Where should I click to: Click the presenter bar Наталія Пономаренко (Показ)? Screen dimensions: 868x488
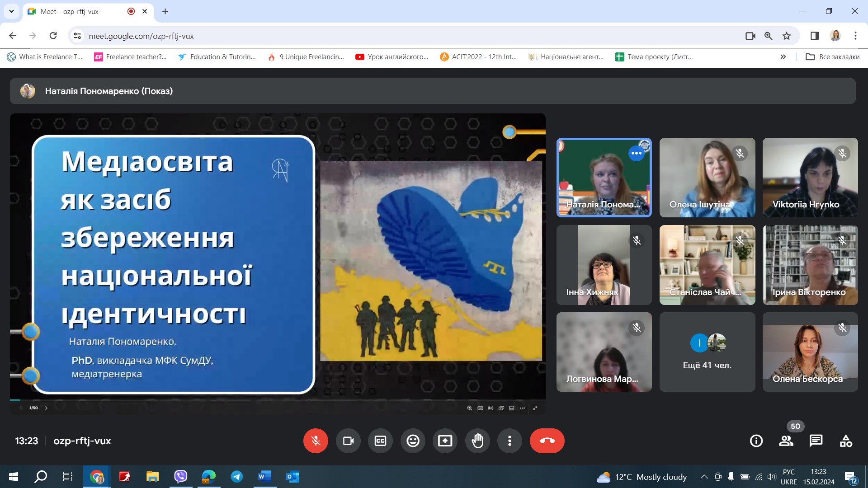[x=433, y=91]
